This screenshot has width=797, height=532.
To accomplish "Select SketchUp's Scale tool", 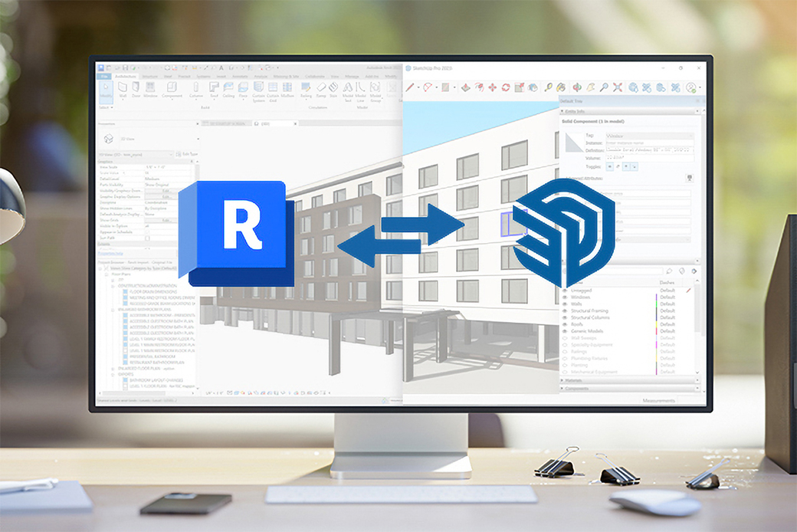I will coord(520,87).
